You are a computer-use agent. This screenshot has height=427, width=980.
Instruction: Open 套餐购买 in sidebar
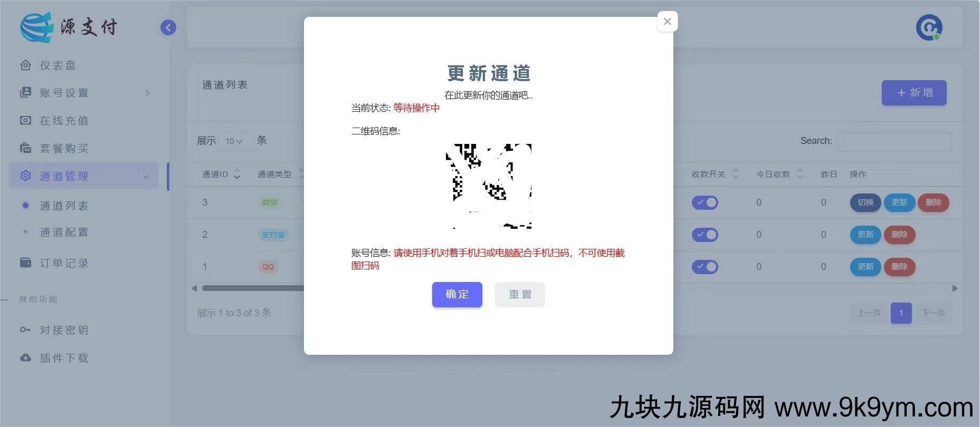tap(64, 148)
